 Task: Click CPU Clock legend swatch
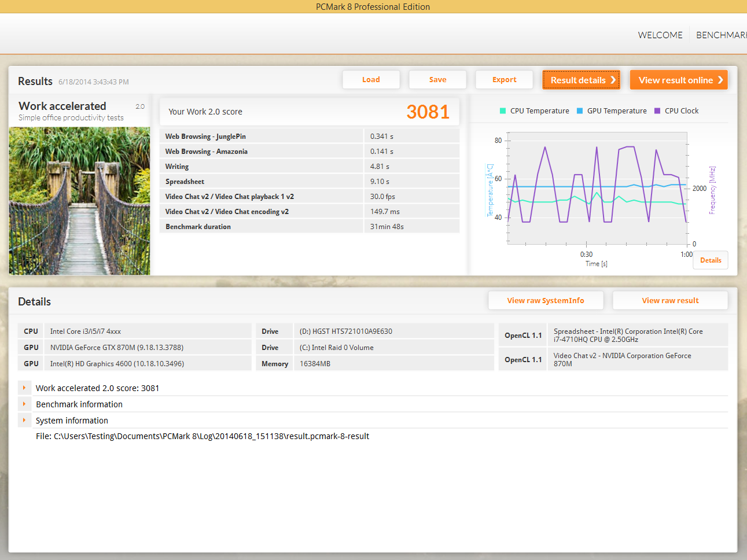pos(657,111)
